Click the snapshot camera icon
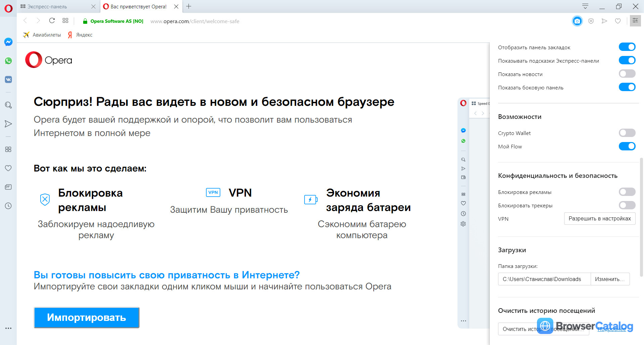Viewport: 644px width, 345px height. (x=577, y=21)
